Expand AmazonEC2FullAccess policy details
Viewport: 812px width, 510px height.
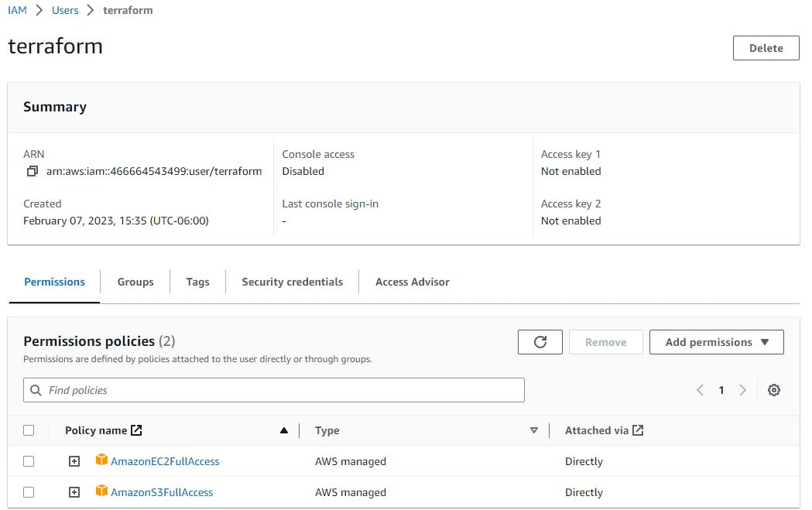point(74,460)
